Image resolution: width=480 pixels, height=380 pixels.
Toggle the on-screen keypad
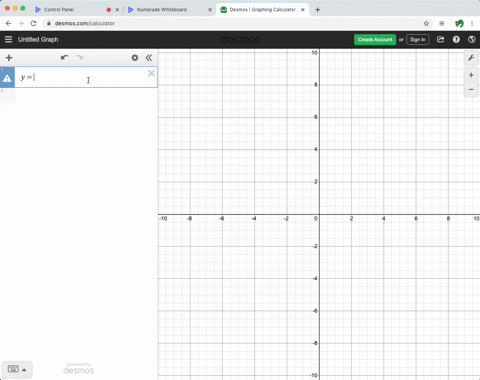click(x=17, y=369)
